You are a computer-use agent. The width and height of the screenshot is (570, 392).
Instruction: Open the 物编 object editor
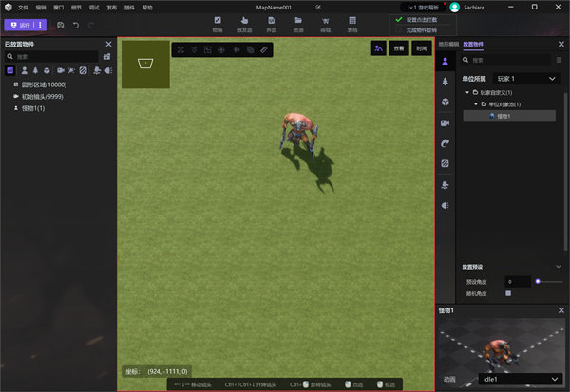coord(218,23)
